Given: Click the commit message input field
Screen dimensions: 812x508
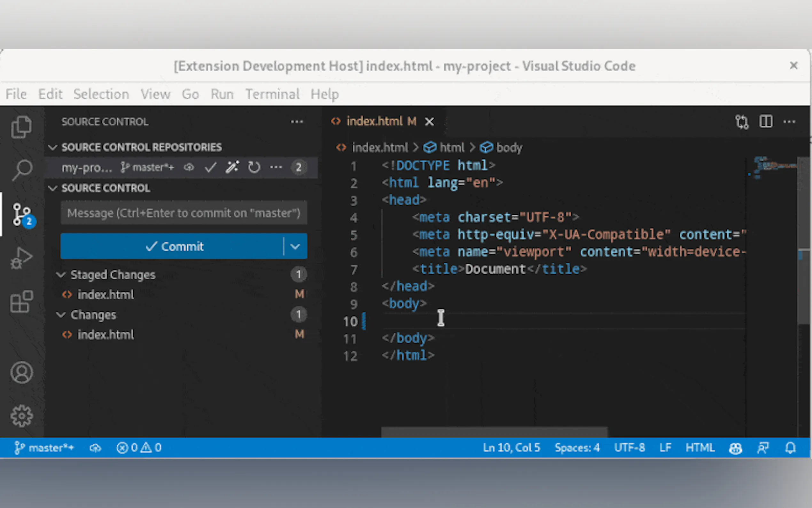Looking at the screenshot, I should (x=183, y=213).
